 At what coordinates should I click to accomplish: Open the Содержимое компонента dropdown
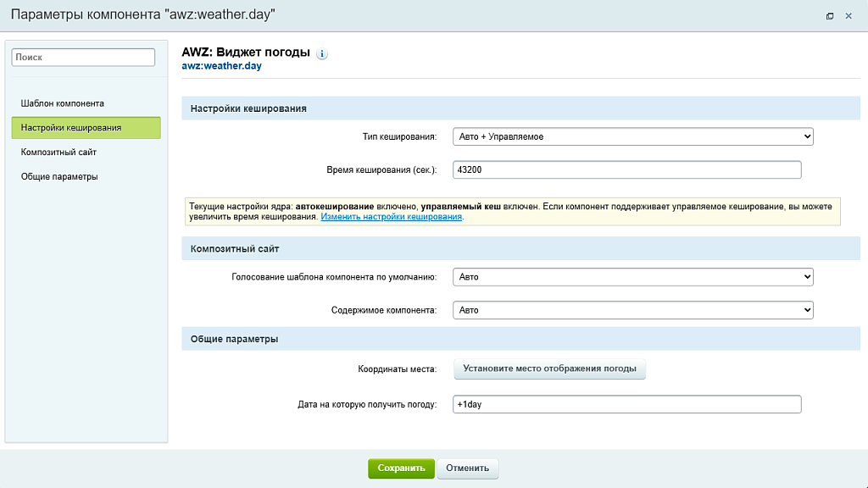[x=632, y=310]
